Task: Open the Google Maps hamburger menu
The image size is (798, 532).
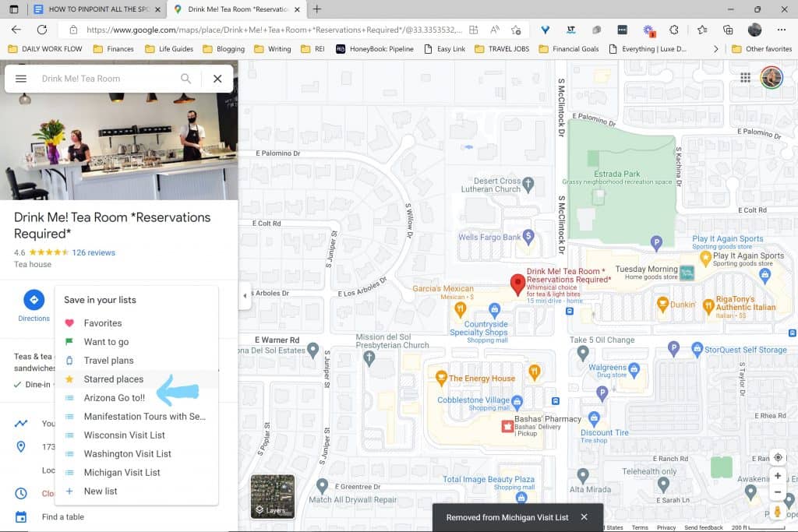Action: coord(21,79)
